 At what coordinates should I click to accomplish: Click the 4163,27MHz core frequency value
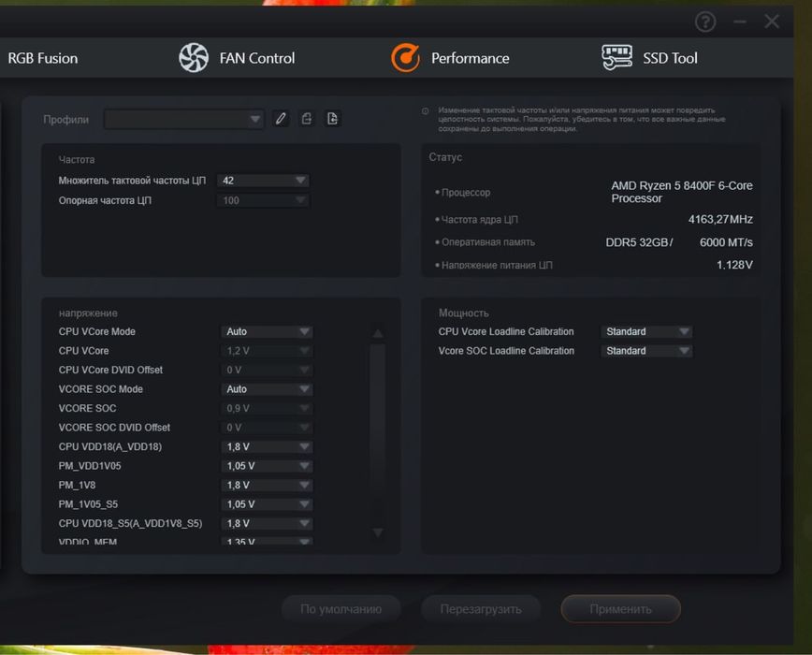pos(720,219)
